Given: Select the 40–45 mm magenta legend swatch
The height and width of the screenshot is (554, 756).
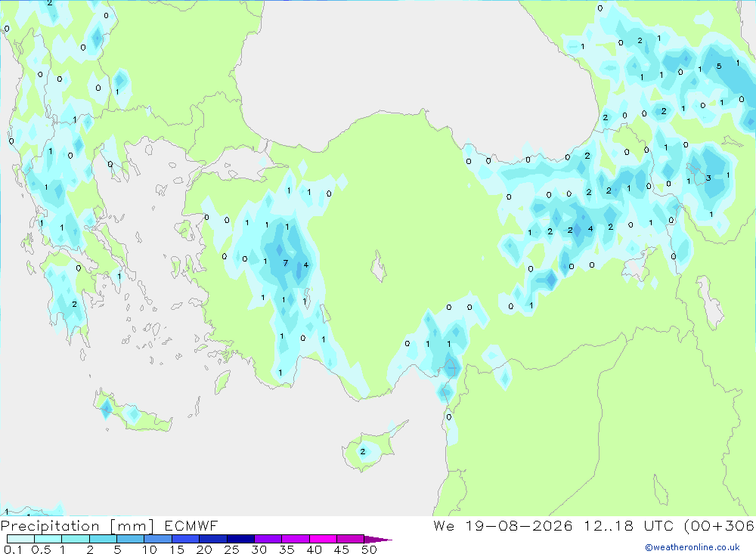Looking at the screenshot, I should 323,539.
